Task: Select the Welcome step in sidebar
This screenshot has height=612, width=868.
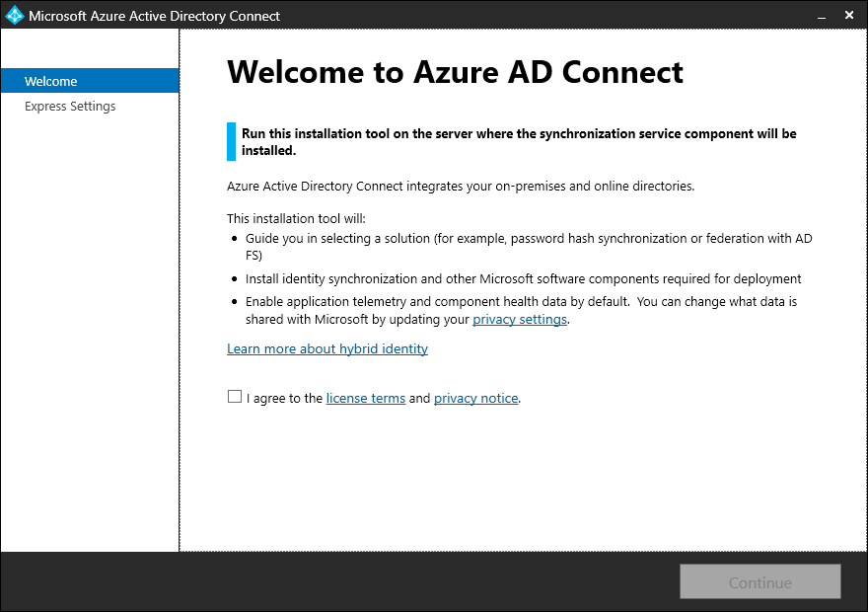Action: [x=90, y=81]
